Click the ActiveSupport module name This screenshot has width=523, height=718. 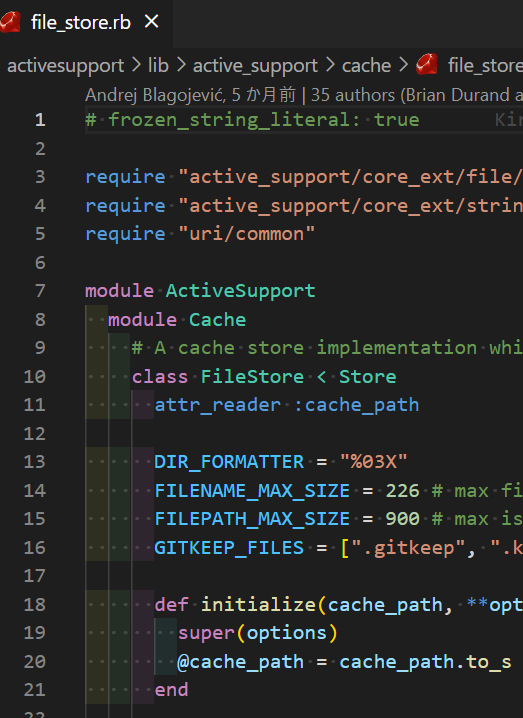(240, 291)
